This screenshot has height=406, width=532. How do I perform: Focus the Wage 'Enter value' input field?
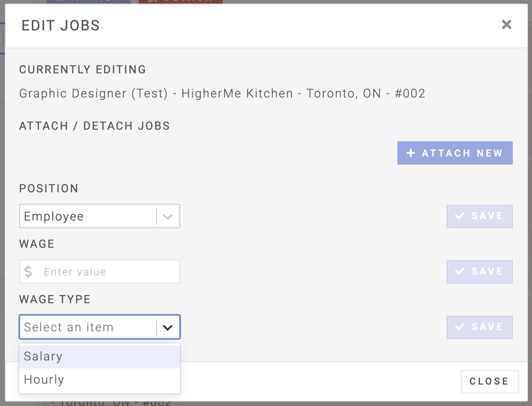pos(107,272)
